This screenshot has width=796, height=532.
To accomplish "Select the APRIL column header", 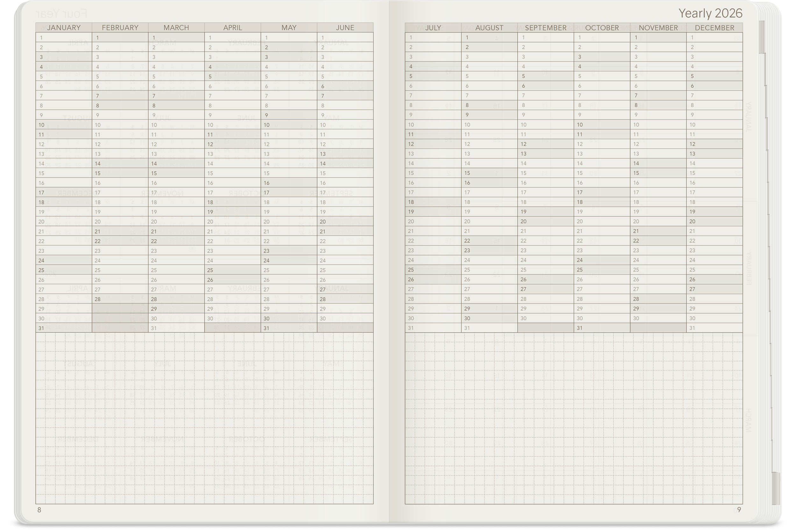I will [x=232, y=27].
